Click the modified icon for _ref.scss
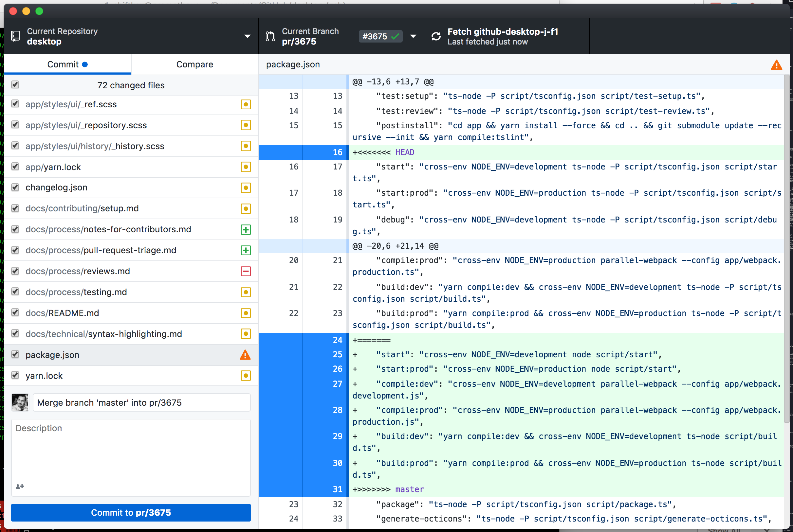The height and width of the screenshot is (532, 793). pyautogui.click(x=246, y=104)
